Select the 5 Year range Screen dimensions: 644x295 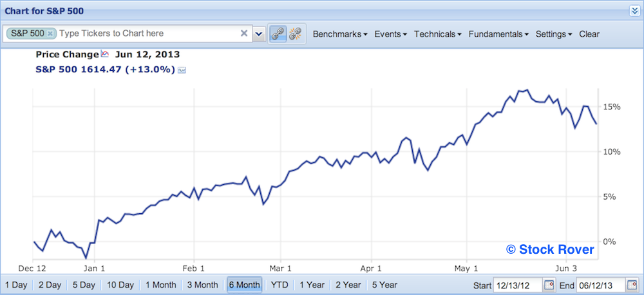384,285
